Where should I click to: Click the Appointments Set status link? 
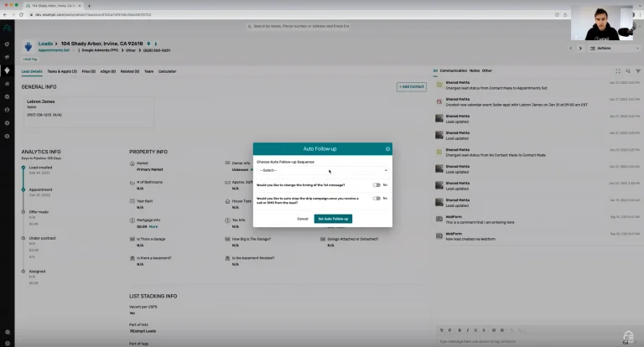tap(54, 50)
